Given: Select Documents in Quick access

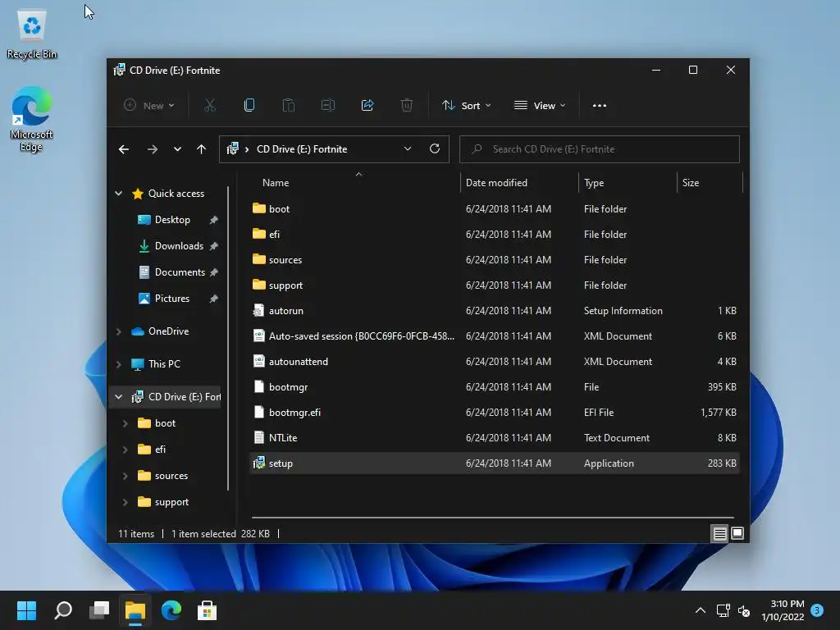Looking at the screenshot, I should point(180,272).
